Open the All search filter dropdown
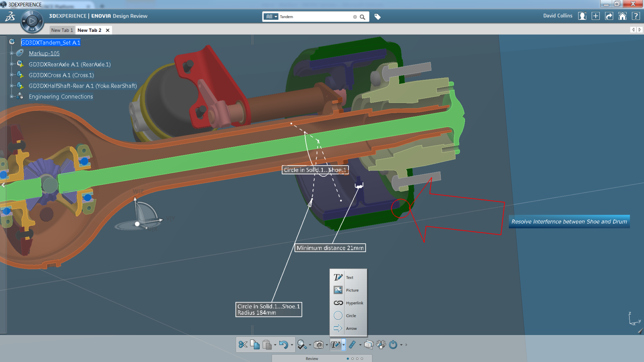 [x=271, y=17]
